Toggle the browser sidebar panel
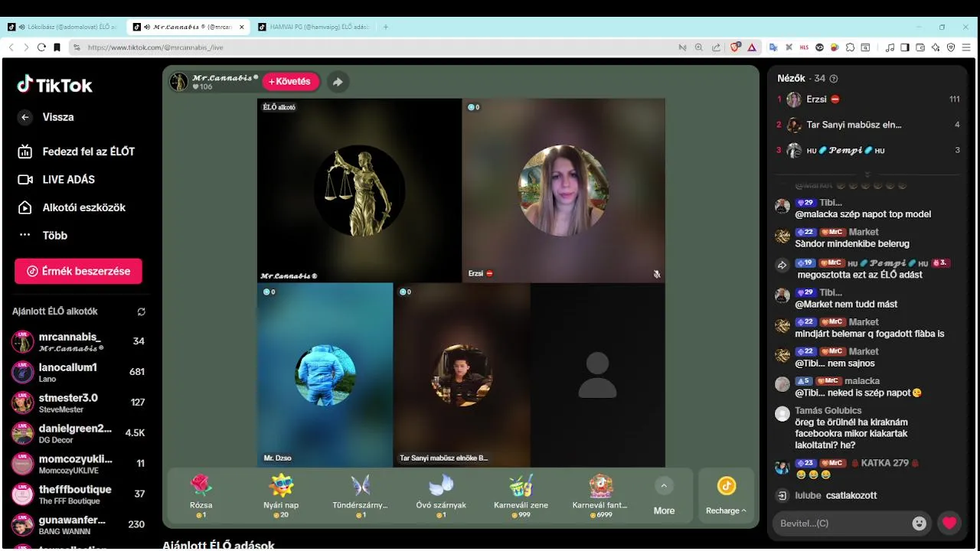980x551 pixels. 905,47
